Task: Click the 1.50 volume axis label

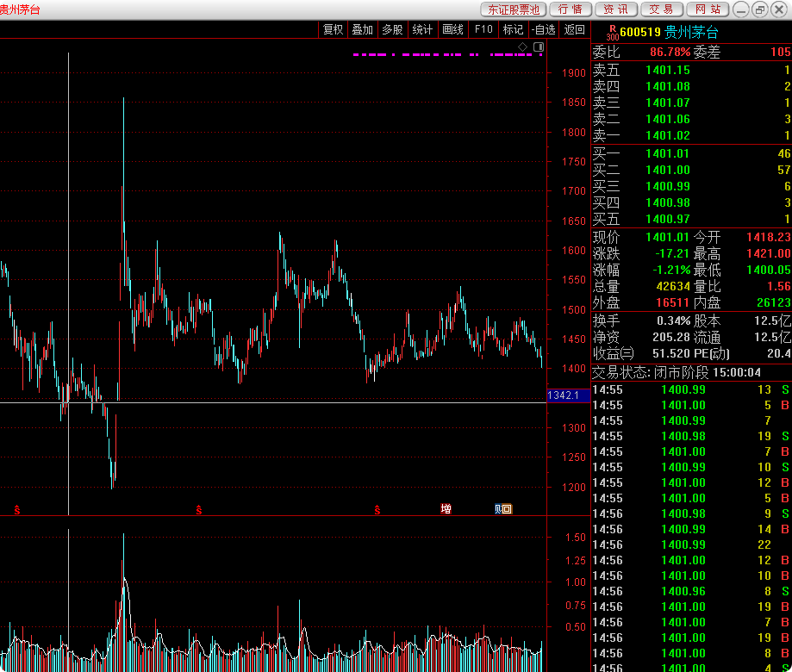Action: coord(576,538)
